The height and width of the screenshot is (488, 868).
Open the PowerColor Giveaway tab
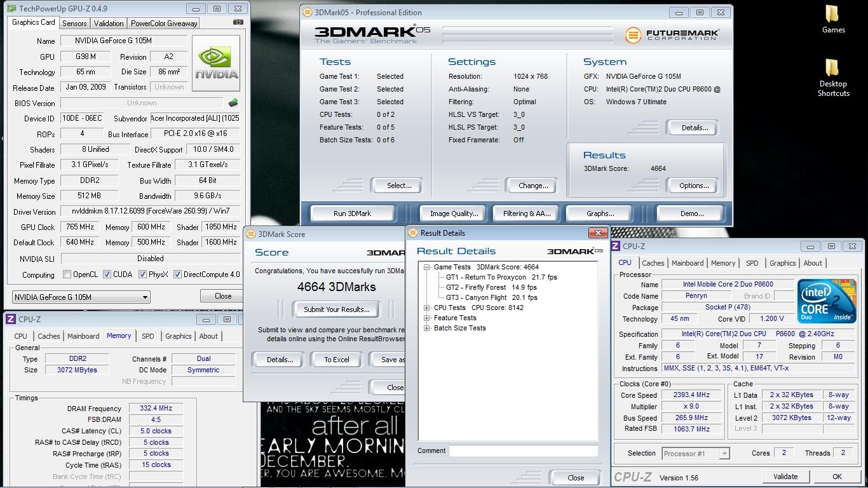pyautogui.click(x=164, y=23)
